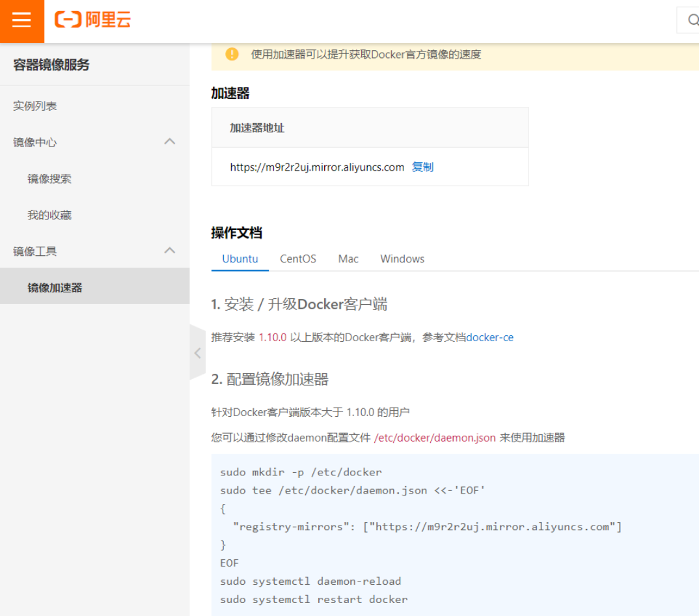
Task: Click the 镜像中心 menu label
Action: click(34, 143)
